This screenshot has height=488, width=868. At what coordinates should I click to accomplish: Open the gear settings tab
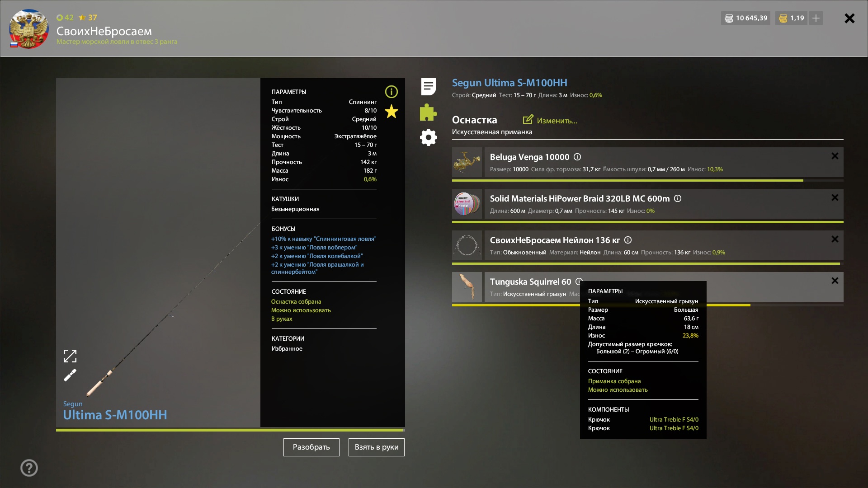[428, 137]
